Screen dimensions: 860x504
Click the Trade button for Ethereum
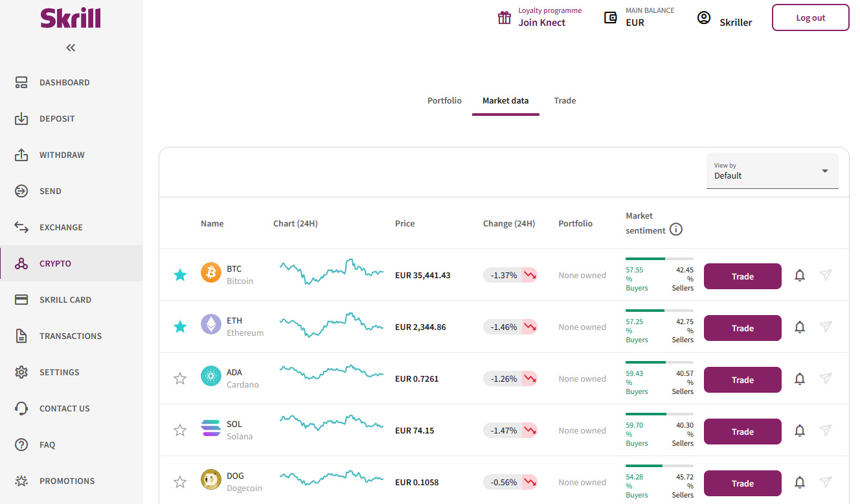pyautogui.click(x=742, y=328)
